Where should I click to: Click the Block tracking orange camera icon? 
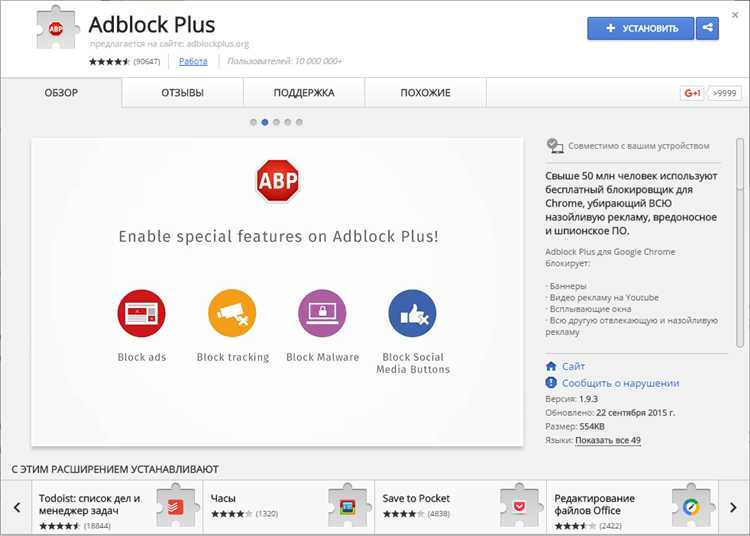click(x=232, y=313)
